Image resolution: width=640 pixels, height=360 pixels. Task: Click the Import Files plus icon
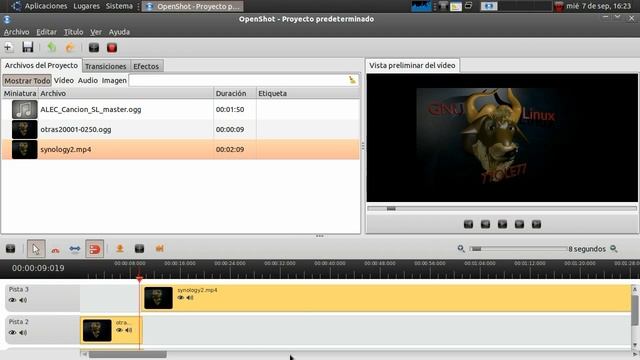[x=8, y=47]
